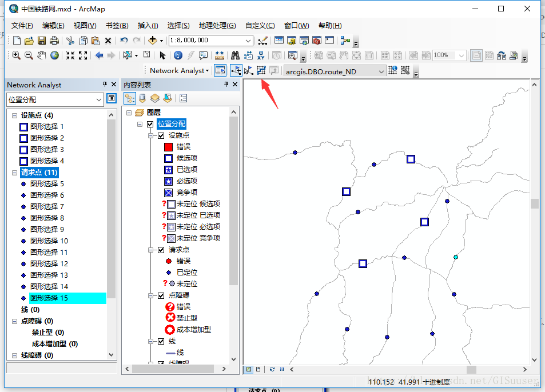Screen dimensions: 545x392
Task: Pause drawing button at map bottom
Action: 282,370
